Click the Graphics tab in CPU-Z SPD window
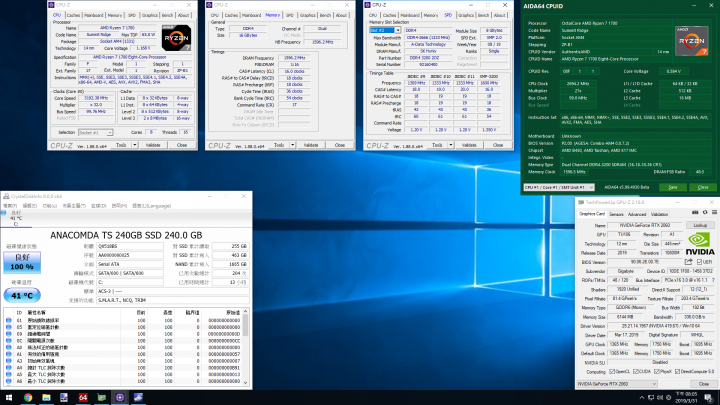Viewport: 720px width, 405px height. [x=466, y=15]
